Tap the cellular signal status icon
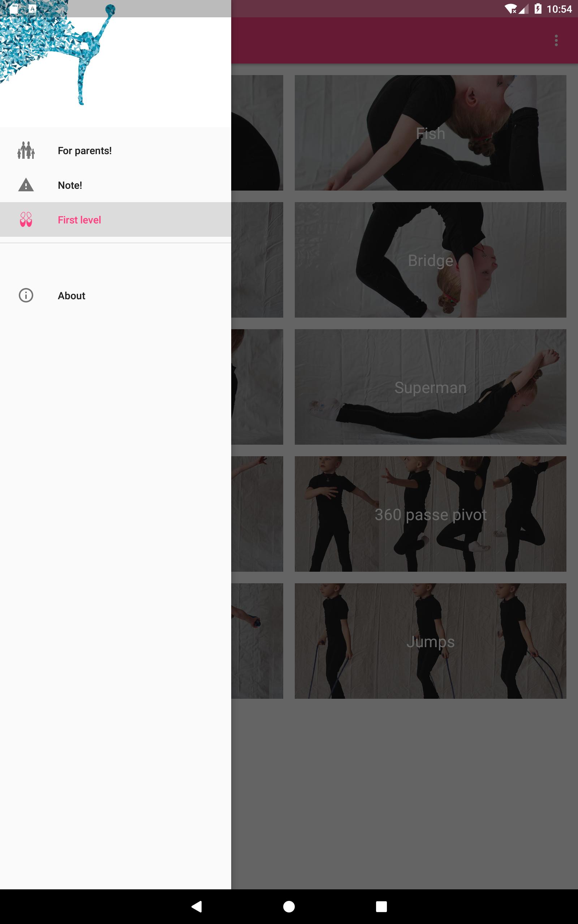Viewport: 578px width, 924px height. pos(524,9)
